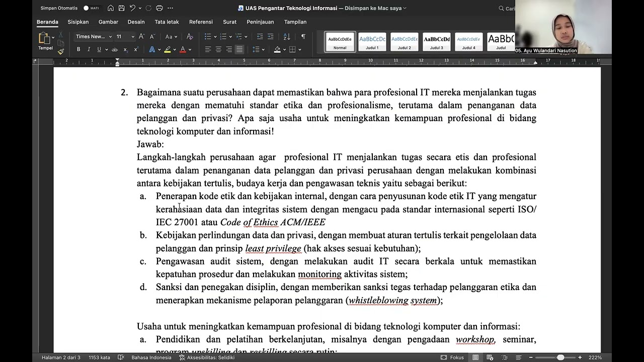Apply the yellow text highlight color
Screen dimensions: 644x362
[168, 49]
